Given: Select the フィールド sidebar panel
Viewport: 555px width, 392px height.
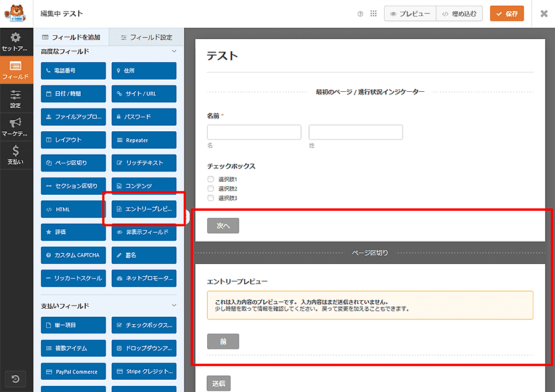Looking at the screenshot, I should 16,70.
